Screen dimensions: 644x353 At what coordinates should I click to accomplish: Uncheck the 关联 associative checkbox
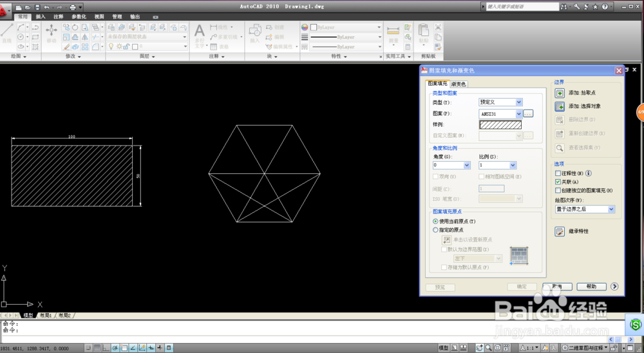[558, 182]
